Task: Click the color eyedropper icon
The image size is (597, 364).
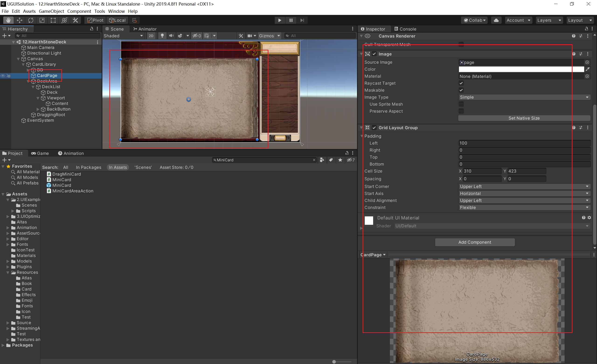Action: tap(587, 69)
